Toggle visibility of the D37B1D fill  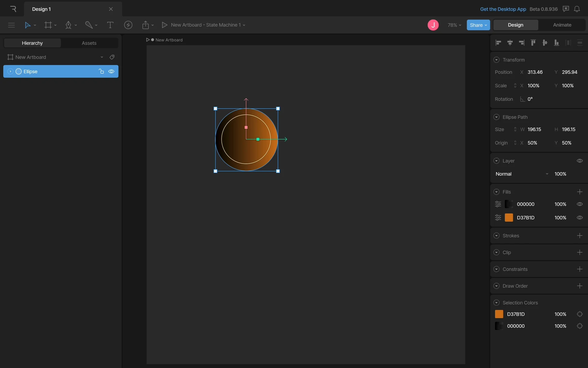(x=579, y=218)
